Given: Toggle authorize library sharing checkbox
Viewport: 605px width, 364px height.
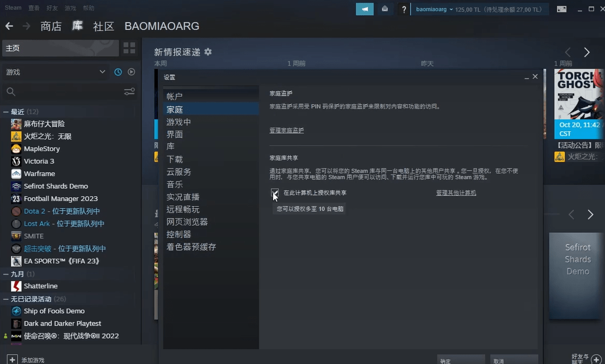Looking at the screenshot, I should (x=275, y=192).
